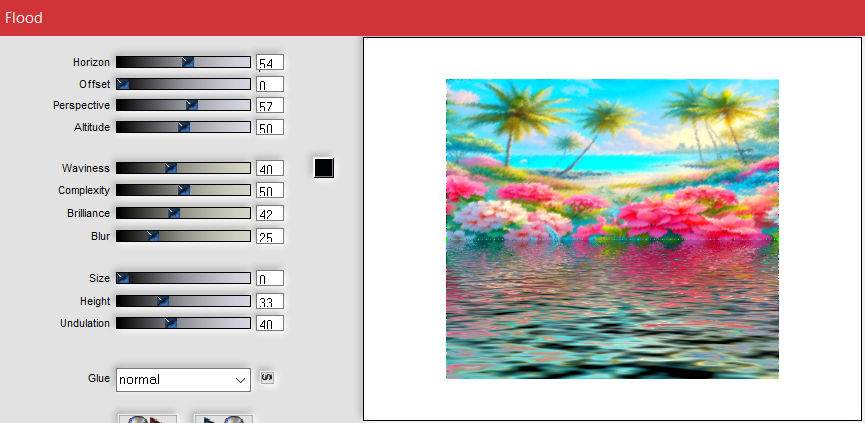Click the Waviness slider track
This screenshot has width=865, height=423.
click(x=183, y=168)
